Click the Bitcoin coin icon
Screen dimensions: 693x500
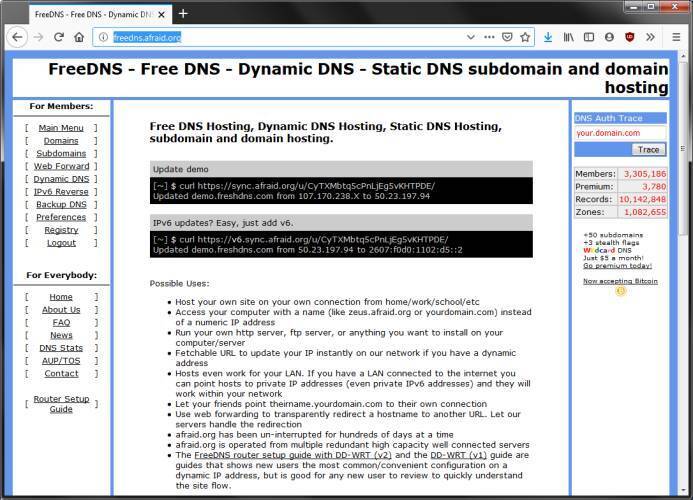[621, 291]
